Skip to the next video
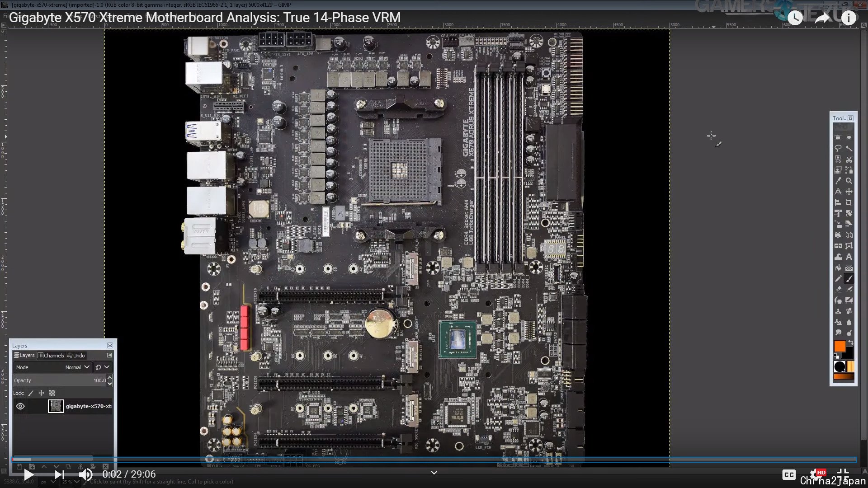The height and width of the screenshot is (488, 868). coord(60,474)
